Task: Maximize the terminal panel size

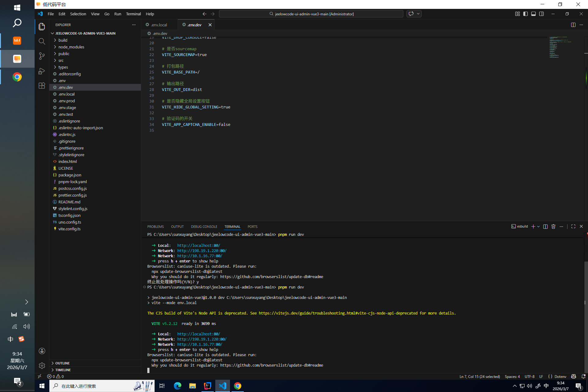Action: 573,227
